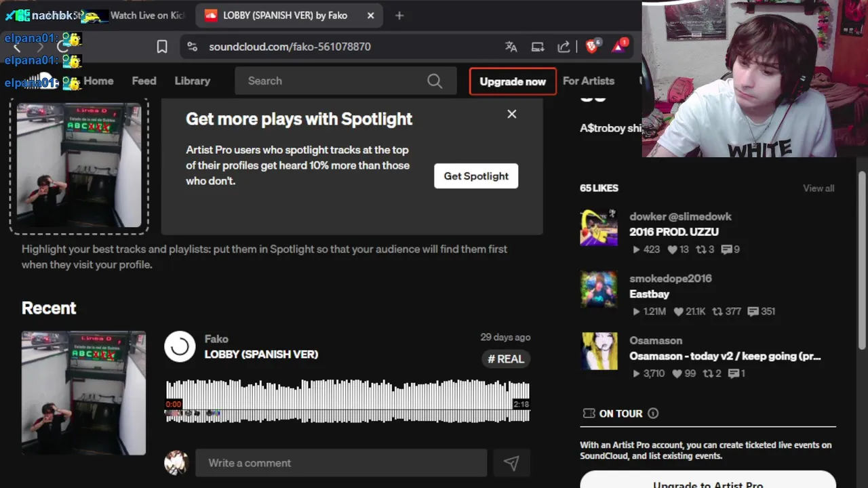Click the 1.21M plays on Eastbay
Screen dimensions: 868x488
[649, 312]
